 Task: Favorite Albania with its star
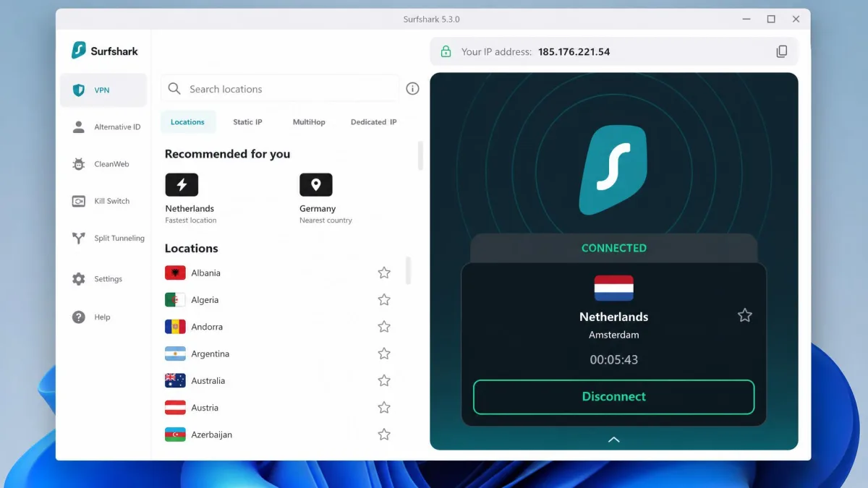coord(384,273)
